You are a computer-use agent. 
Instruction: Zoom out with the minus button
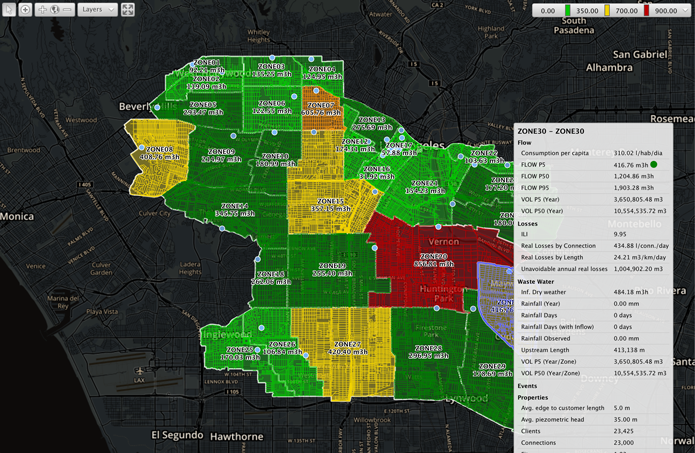click(x=67, y=9)
